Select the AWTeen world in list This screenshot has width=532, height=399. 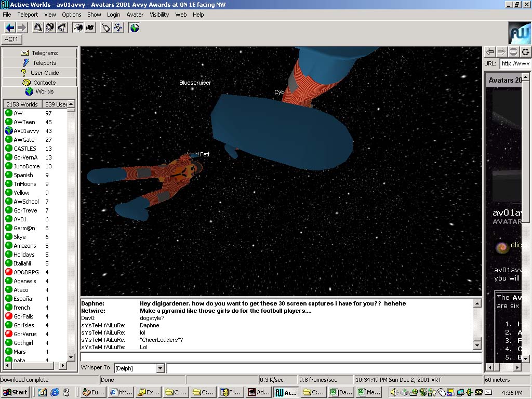(x=24, y=122)
